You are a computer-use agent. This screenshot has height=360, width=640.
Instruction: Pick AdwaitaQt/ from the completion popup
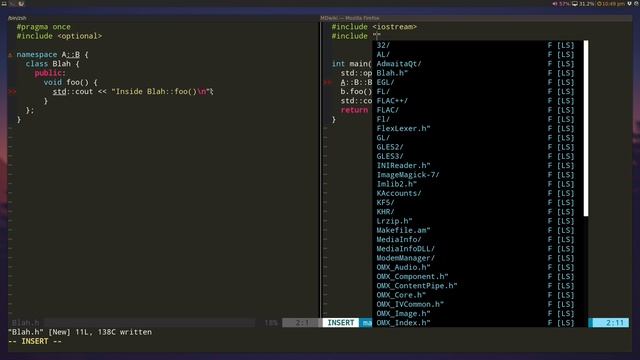478,64
